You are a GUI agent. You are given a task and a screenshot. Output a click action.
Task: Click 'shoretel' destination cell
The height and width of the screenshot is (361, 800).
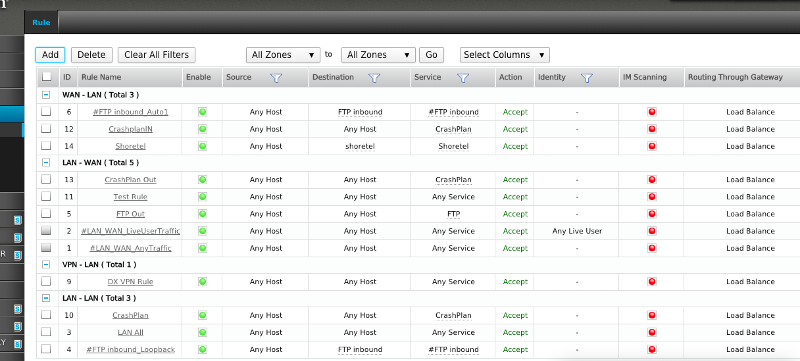pos(360,146)
